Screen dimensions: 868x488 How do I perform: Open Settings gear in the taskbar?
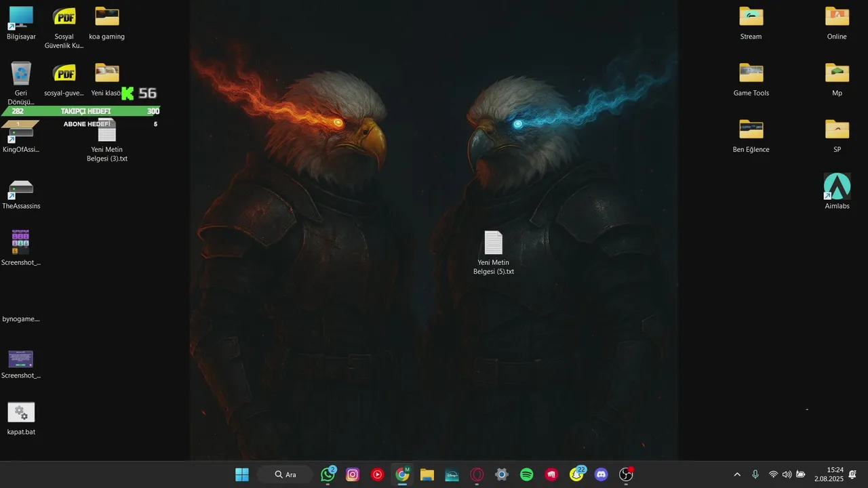pyautogui.click(x=502, y=474)
